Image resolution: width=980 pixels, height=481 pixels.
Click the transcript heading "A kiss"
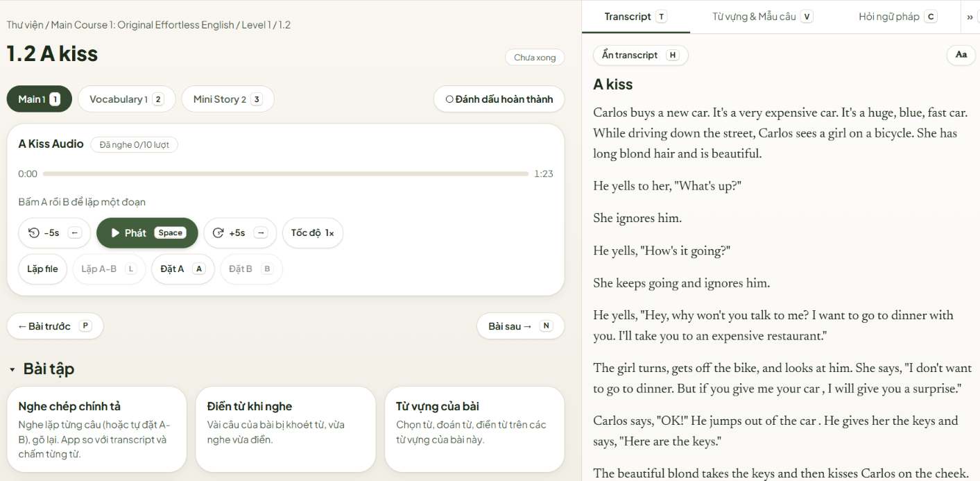pos(613,85)
